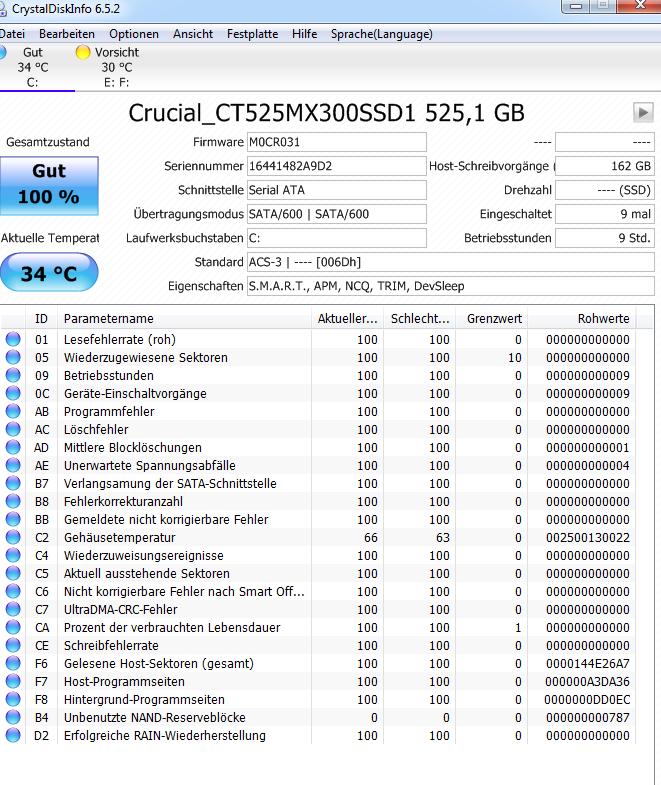
Task: Click the status orb for Löschfehler row
Action: [13, 429]
